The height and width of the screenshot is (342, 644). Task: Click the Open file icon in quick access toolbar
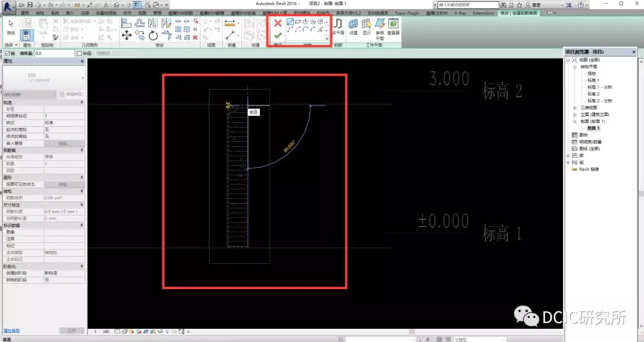(x=22, y=5)
